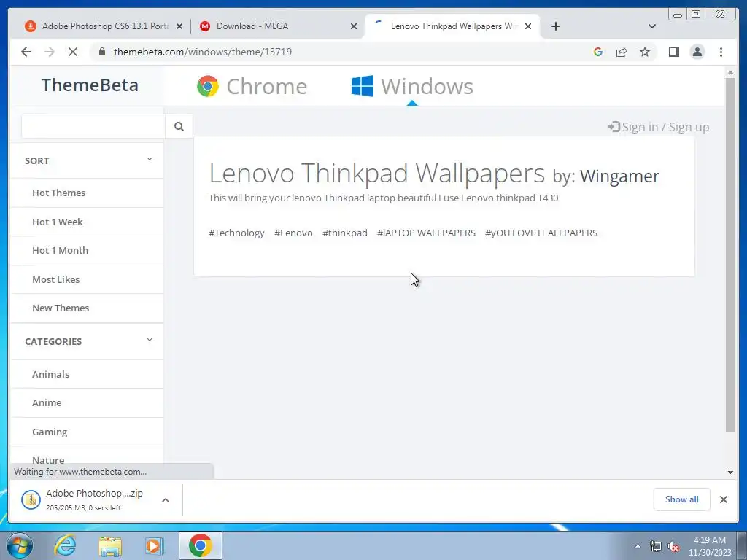This screenshot has height=560, width=747.
Task: Click the site lock icon
Action: (101, 52)
